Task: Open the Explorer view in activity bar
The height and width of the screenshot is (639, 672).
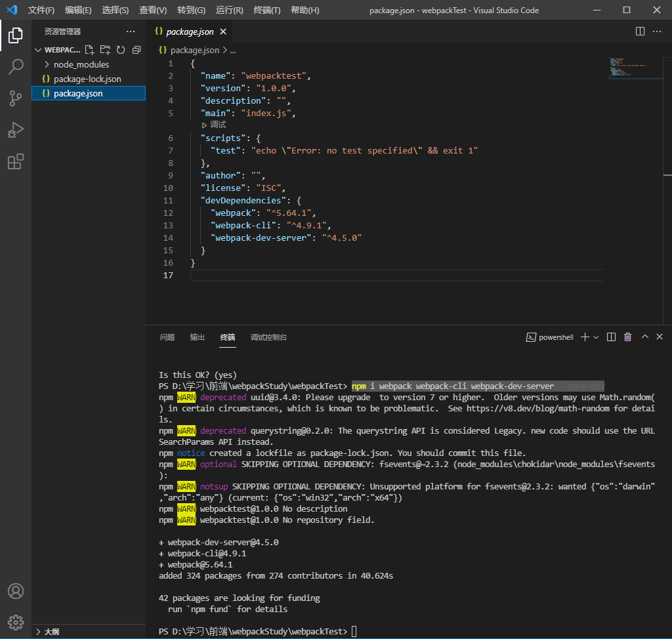Action: [x=16, y=35]
